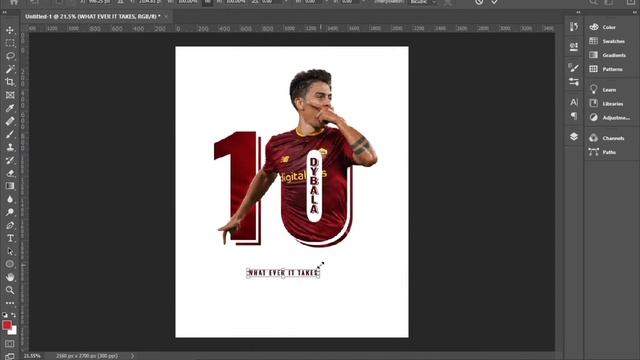The image size is (640, 360).
Task: Open the Properties panel icon
Action: (574, 47)
